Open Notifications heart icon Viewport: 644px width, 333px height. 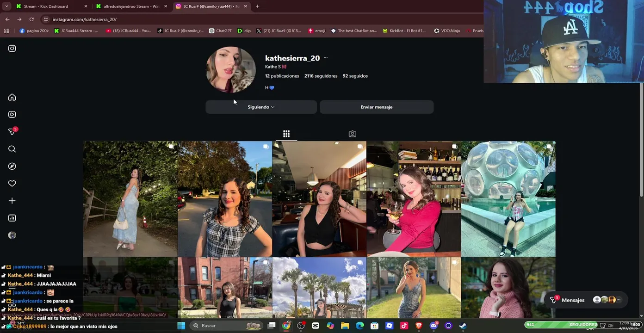click(x=12, y=184)
